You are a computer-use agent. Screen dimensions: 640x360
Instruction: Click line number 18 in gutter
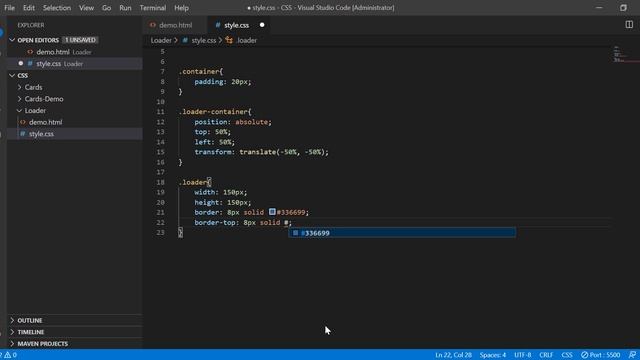click(x=160, y=182)
